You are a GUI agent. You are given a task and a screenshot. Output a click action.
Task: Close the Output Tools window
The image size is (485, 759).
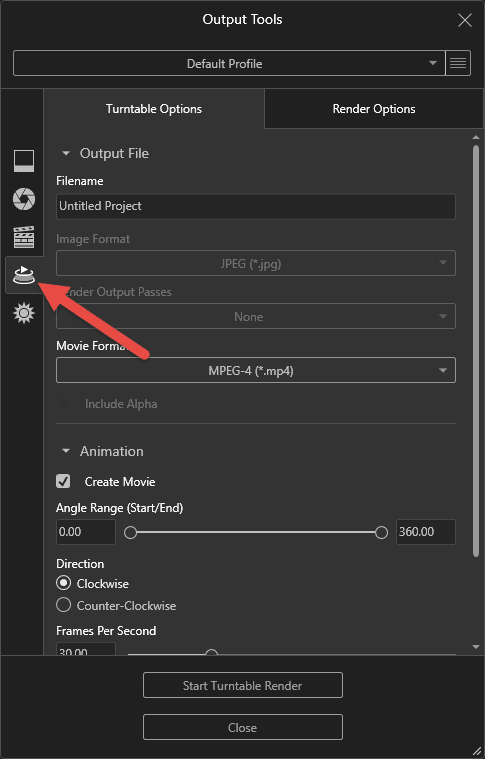465,20
